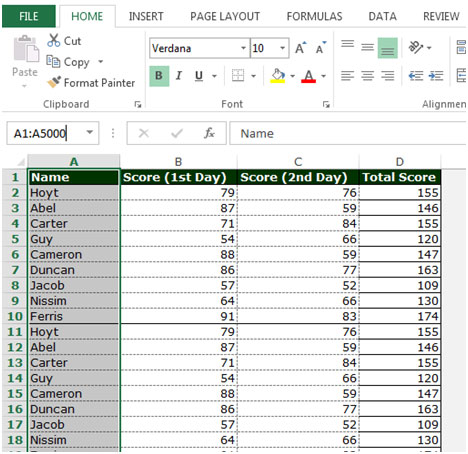This screenshot has height=454, width=468.
Task: Click the Cut scissors icon
Action: pyautogui.click(x=53, y=40)
